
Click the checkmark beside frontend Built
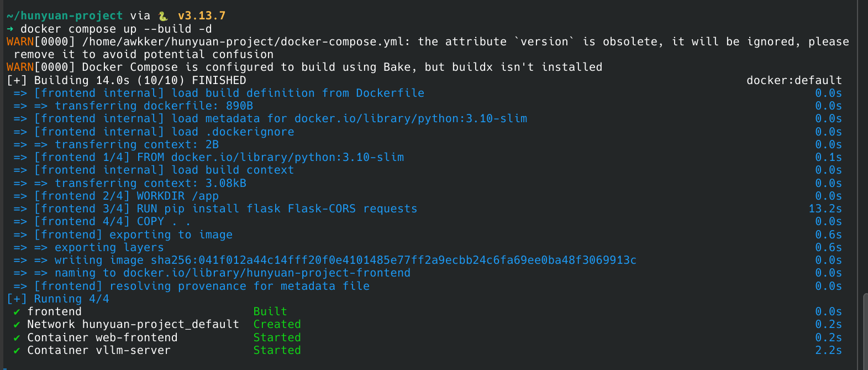click(17, 312)
